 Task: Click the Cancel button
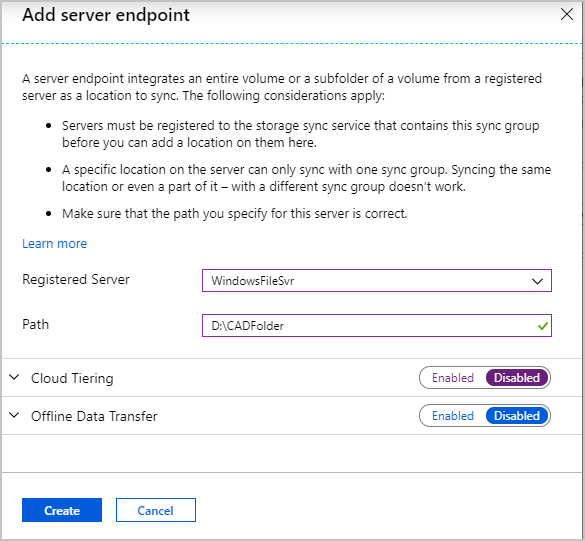[156, 510]
